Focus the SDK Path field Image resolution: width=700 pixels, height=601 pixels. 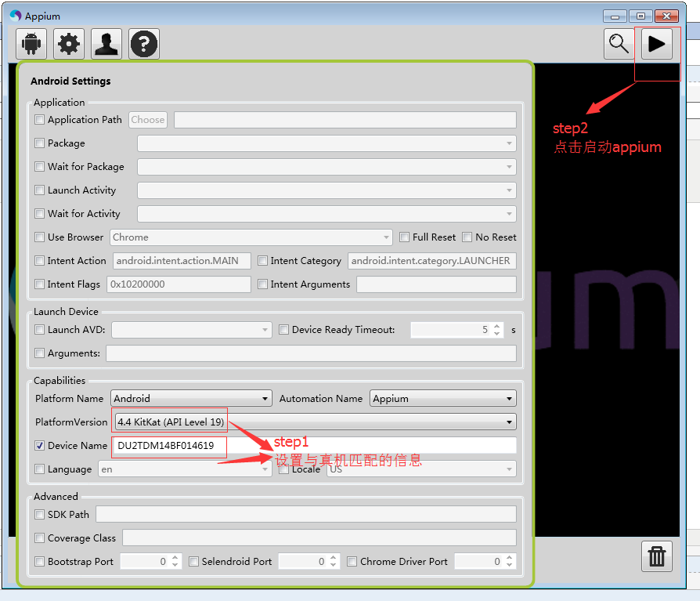(306, 515)
